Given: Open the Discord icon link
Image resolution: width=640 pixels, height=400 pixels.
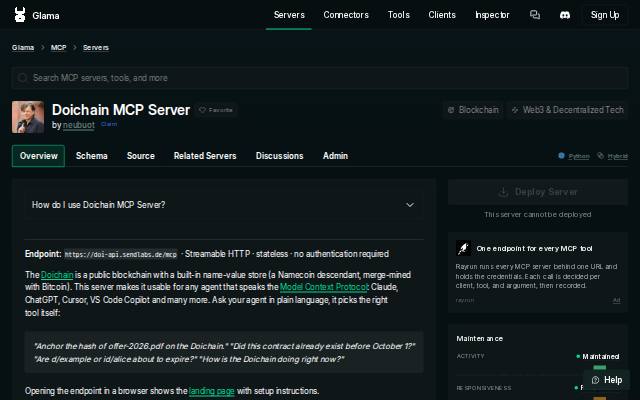Looking at the screenshot, I should coord(565,15).
